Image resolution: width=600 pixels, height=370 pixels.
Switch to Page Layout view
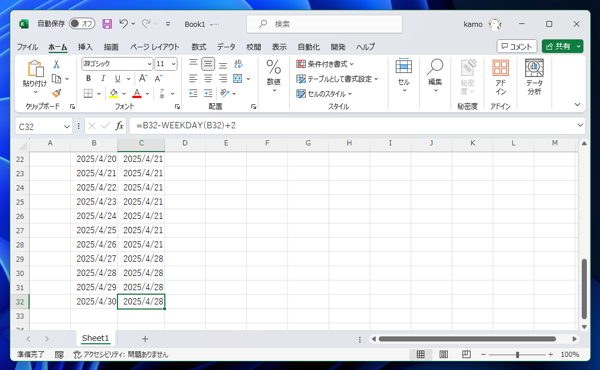tap(443, 355)
